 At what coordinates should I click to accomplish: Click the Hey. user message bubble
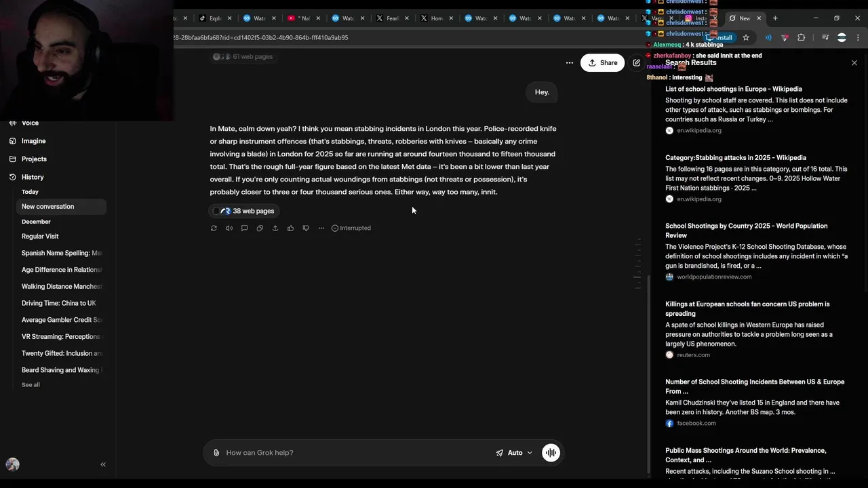click(542, 92)
